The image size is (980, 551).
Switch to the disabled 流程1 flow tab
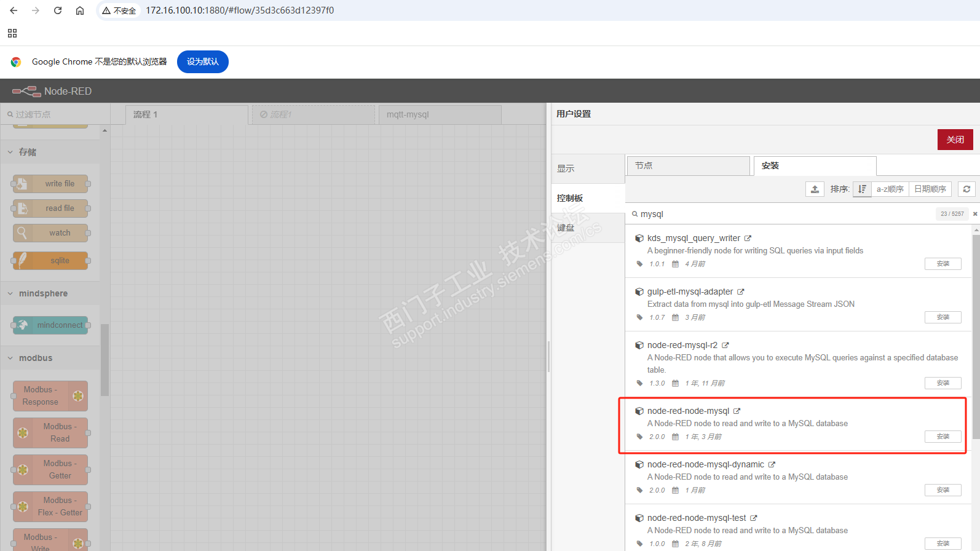(314, 114)
